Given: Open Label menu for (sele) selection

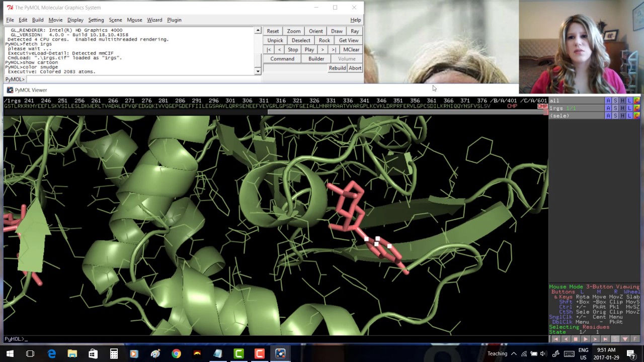Looking at the screenshot, I should [629, 116].
